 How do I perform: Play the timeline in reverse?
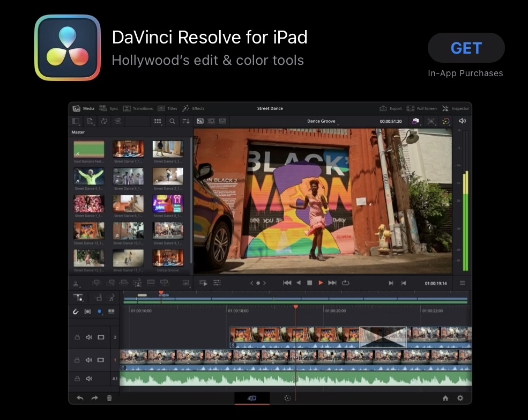coord(299,283)
